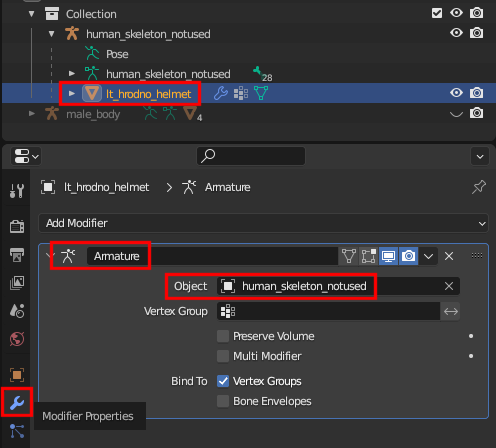Screen dimensions: 496x448
Task: Hide lt_hrodno_helmet in viewport with eye icon
Action: pyautogui.click(x=456, y=93)
